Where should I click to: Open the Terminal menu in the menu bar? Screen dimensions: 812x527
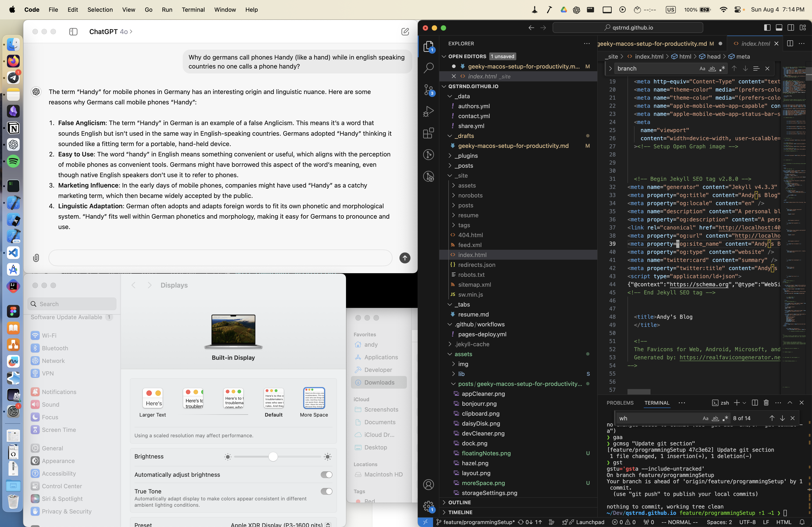coord(193,9)
